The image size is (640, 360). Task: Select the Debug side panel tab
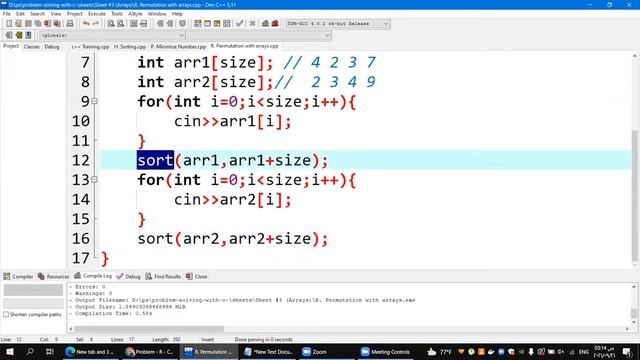[52, 47]
